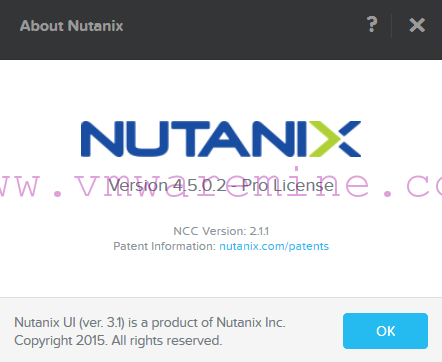This screenshot has height=362, width=442.
Task: Open the nutanix.com/patents link
Action: coord(274,246)
